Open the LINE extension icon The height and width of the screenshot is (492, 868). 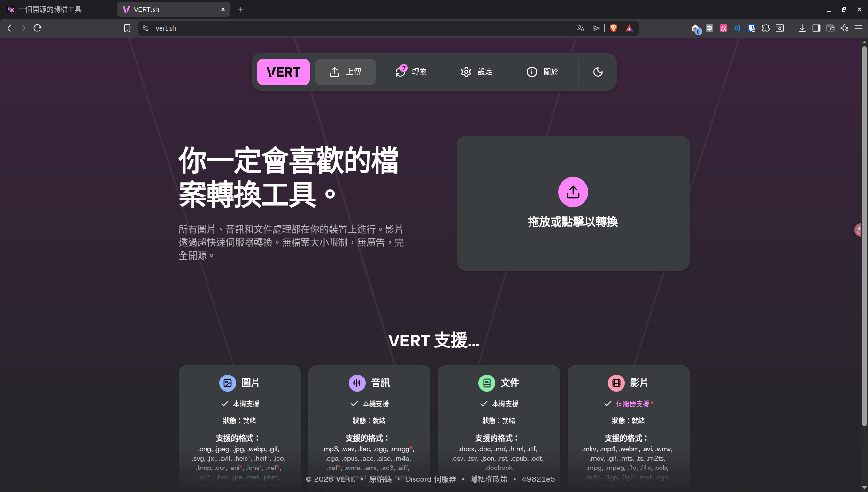(709, 28)
